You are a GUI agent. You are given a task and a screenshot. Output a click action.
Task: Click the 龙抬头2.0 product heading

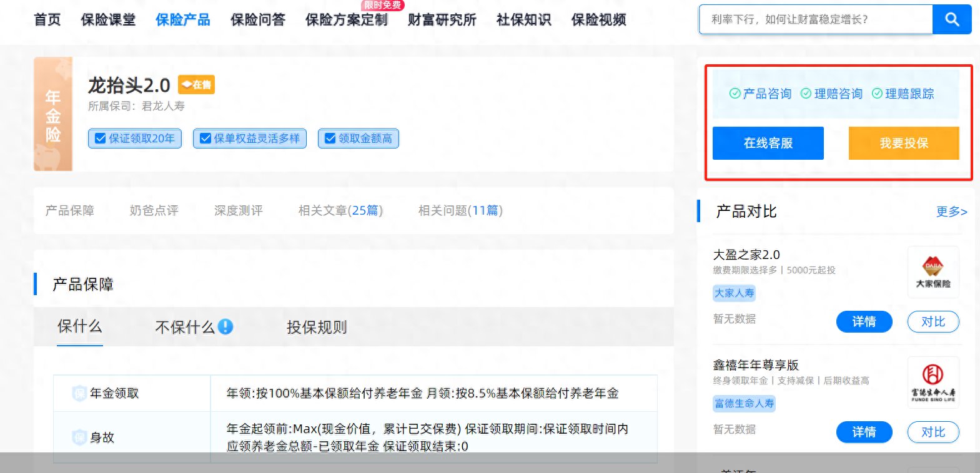(x=129, y=85)
